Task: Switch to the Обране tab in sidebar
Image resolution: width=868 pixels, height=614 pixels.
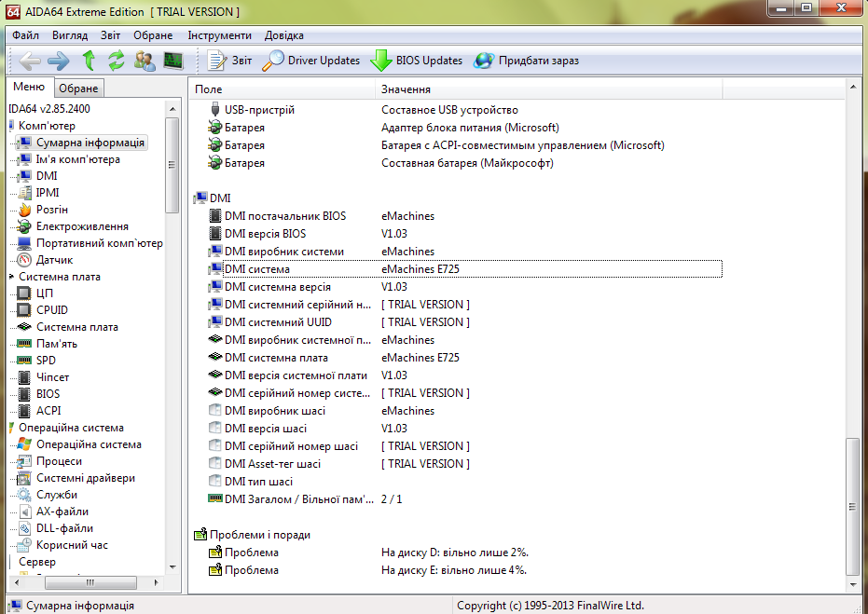Action: pyautogui.click(x=78, y=88)
